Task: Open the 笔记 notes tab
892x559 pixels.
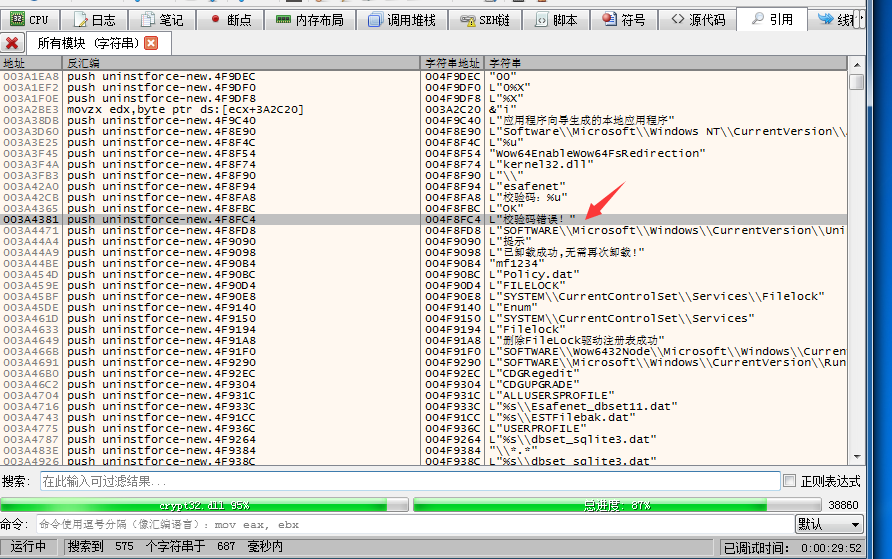Action: [x=162, y=20]
